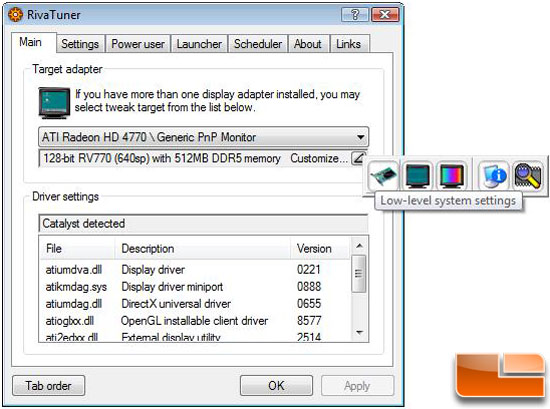Open the target adapter dropdown list
The image size is (550, 409).
[x=203, y=137]
